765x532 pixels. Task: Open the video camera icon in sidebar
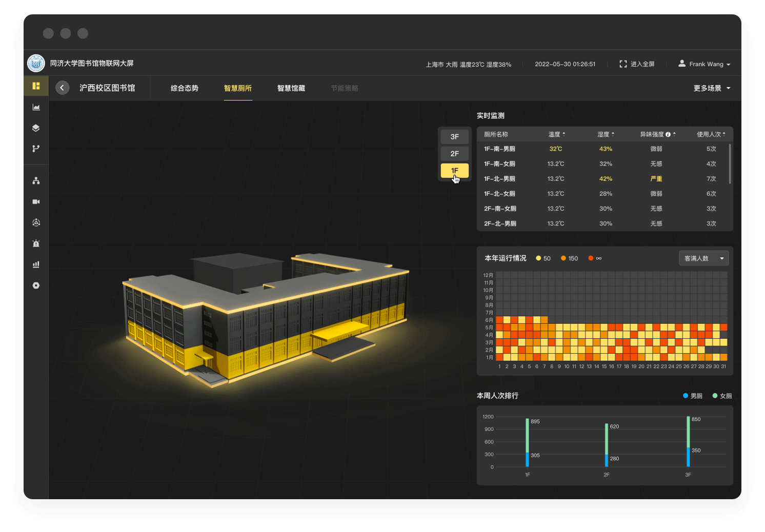(x=36, y=202)
